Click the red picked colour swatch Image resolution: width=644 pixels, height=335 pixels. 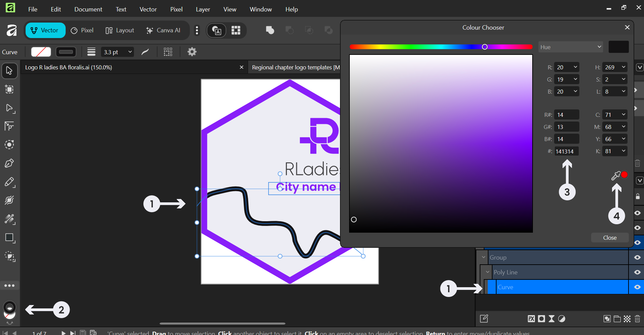tap(624, 175)
